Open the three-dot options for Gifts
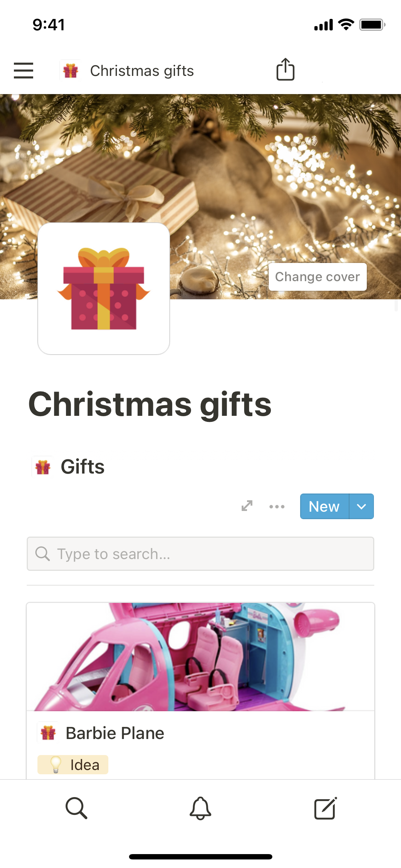Screen dimensions: 401x868 tap(277, 506)
